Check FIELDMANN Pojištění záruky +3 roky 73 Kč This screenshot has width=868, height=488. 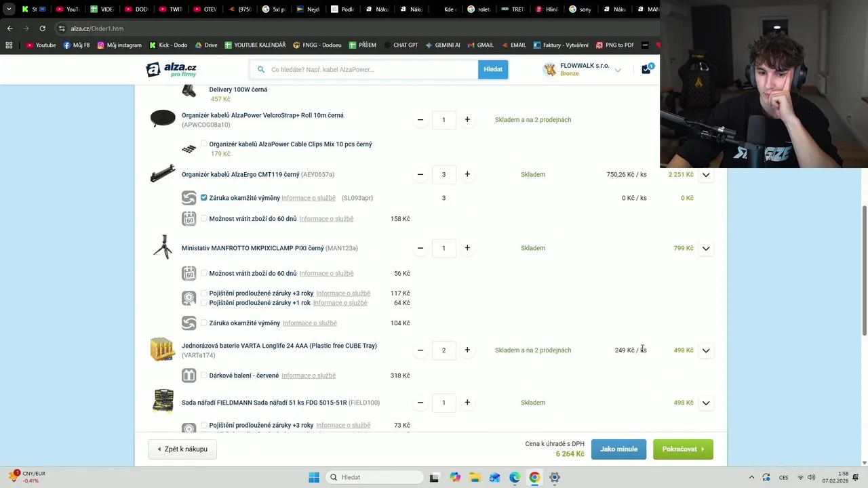[203, 425]
